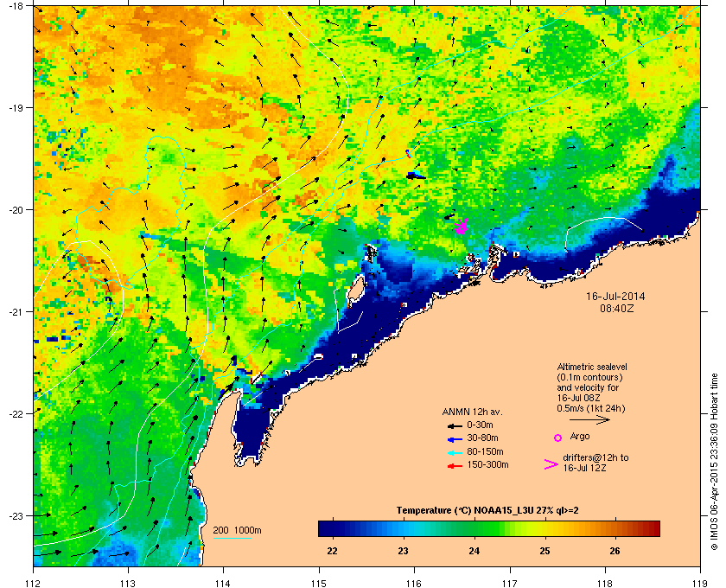This screenshot has width=726, height=588.
Task: Click the 80-150m depth label
Action: (485, 451)
